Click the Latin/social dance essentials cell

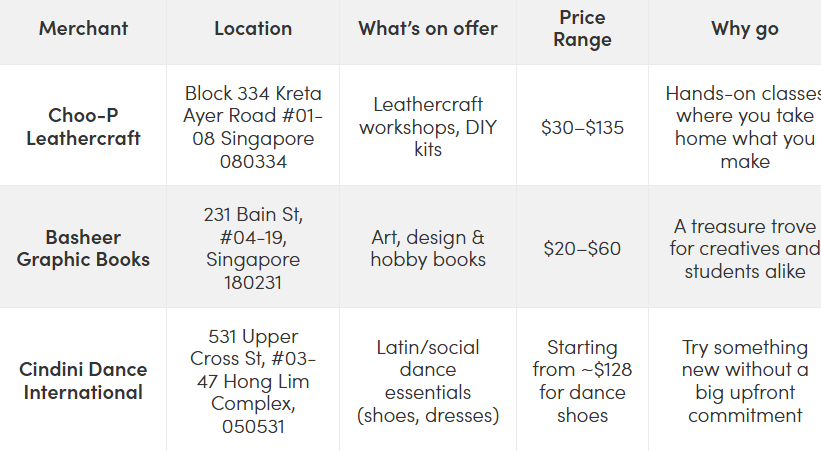(428, 381)
